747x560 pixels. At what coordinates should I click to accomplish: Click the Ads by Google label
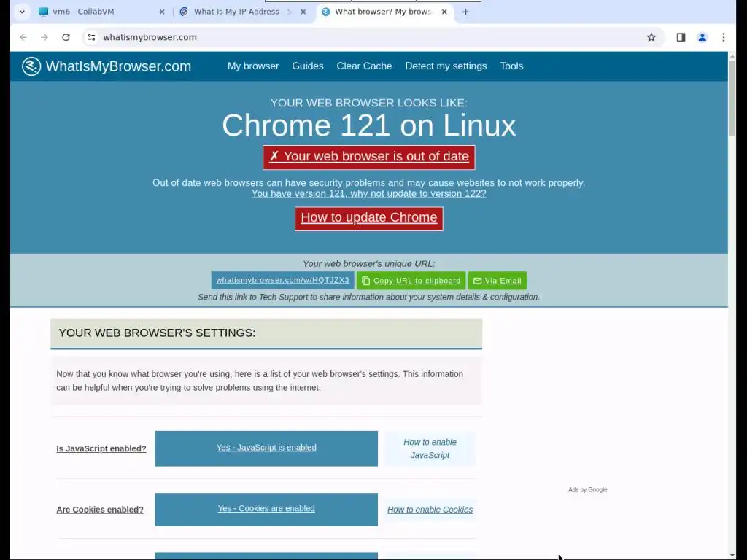point(587,489)
